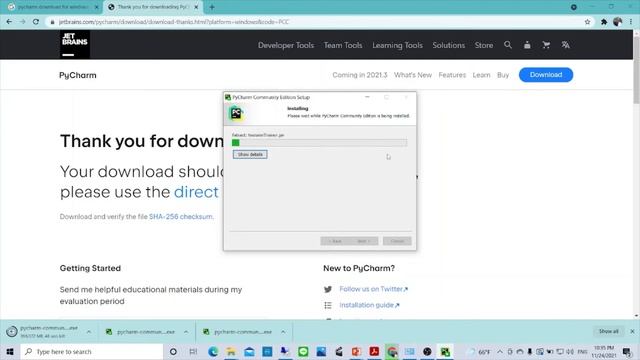The image size is (640, 360).
Task: Open a new browser tab
Action: [212, 7]
